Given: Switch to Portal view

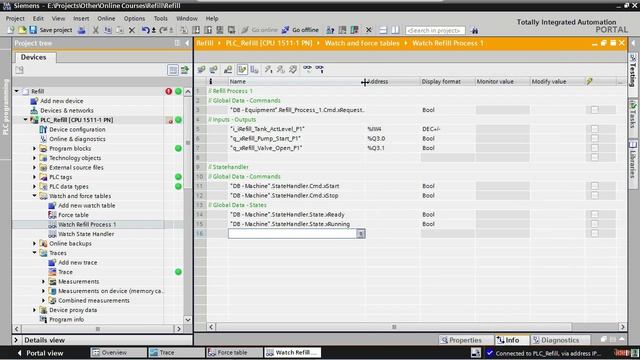Looking at the screenshot, I should click(40, 353).
